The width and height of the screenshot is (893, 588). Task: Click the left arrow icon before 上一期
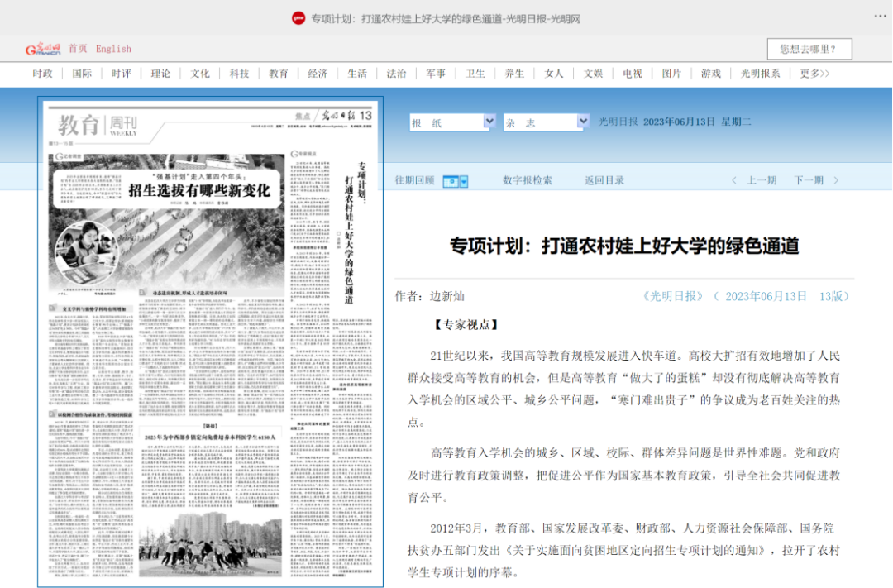tap(734, 179)
